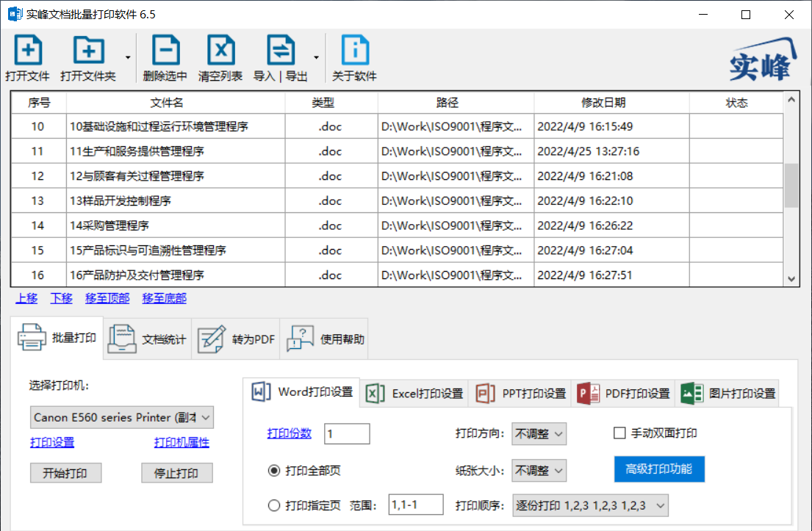Select the 打印指定页 radio button
This screenshot has height=531, width=812.
pos(274,505)
